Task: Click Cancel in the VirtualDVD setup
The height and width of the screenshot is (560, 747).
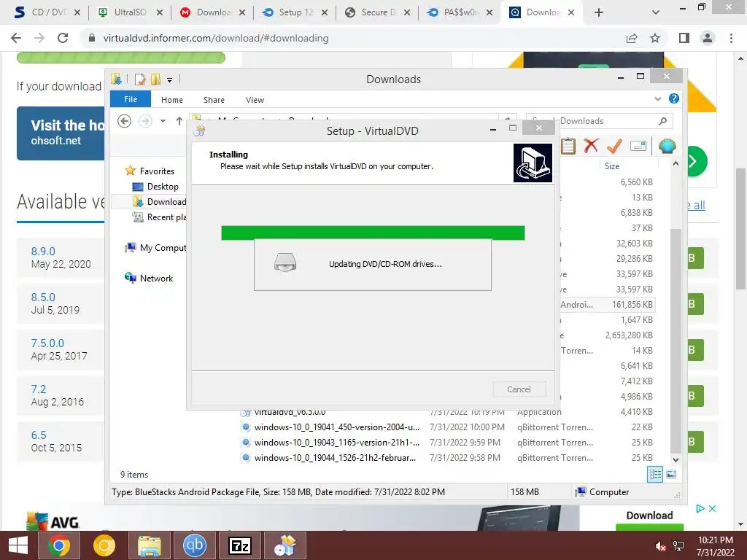Action: (519, 389)
